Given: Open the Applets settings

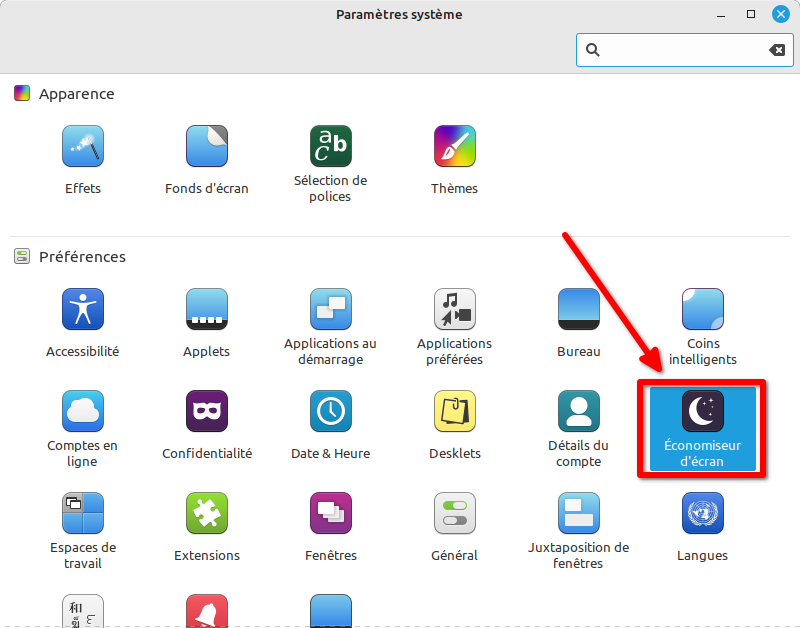Looking at the screenshot, I should click(207, 310).
